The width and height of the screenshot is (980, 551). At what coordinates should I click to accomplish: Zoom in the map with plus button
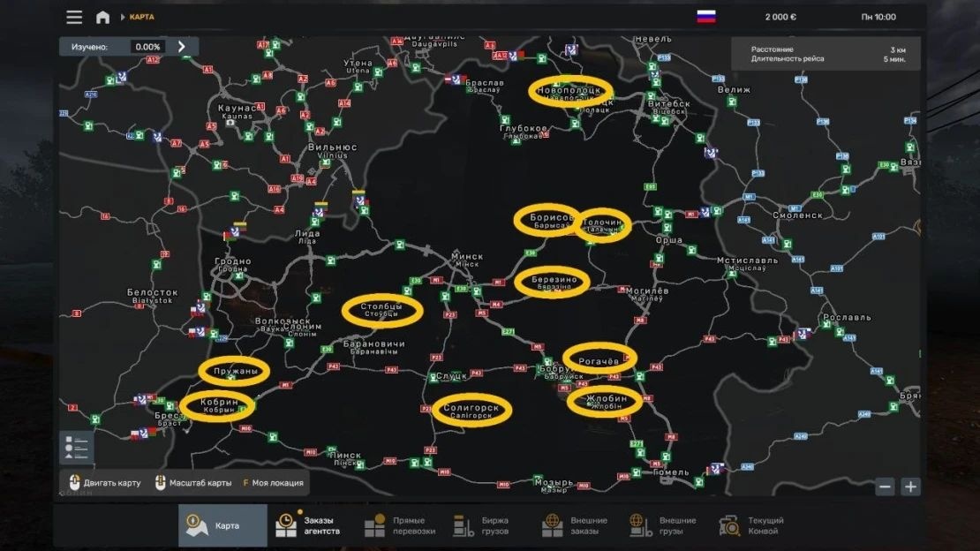pyautogui.click(x=910, y=487)
